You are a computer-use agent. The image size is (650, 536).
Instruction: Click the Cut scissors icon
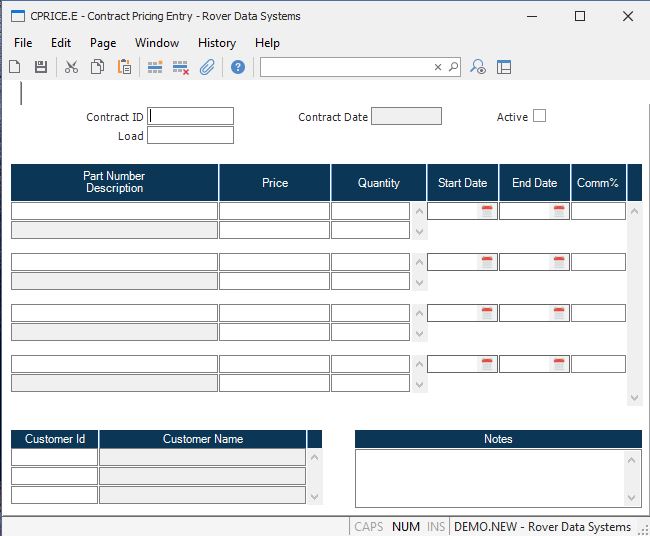click(71, 67)
